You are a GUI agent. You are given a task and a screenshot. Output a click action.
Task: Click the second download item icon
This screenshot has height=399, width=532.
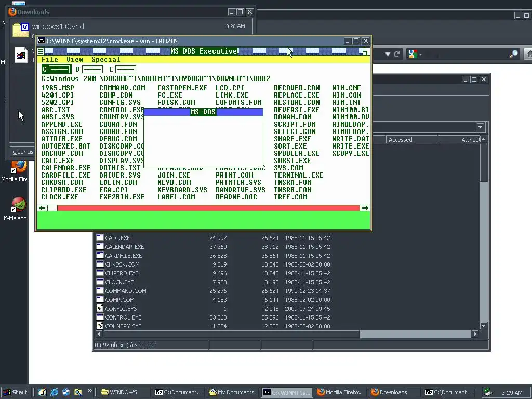[x=21, y=54]
